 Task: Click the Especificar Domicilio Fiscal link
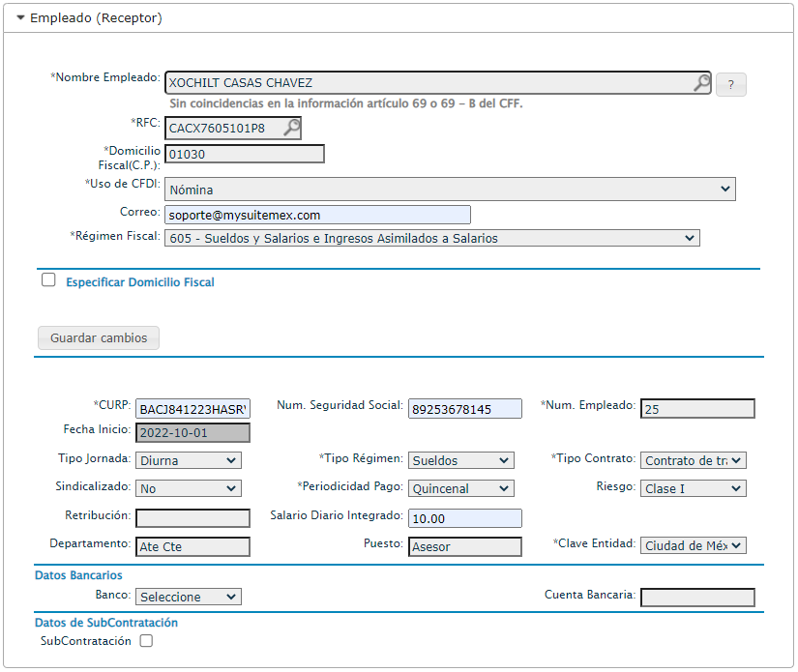[140, 282]
